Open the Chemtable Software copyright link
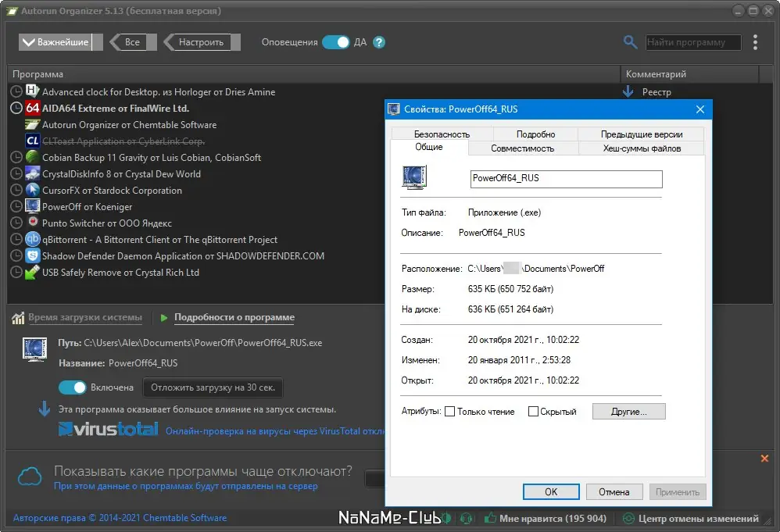The height and width of the screenshot is (532, 780). pos(120,518)
